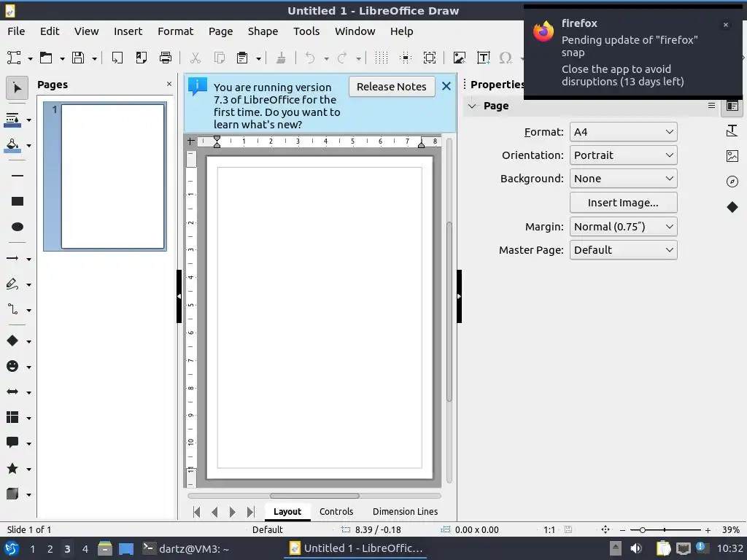Open the Insert menu
Image resolution: width=747 pixels, height=560 pixels.
(x=128, y=31)
